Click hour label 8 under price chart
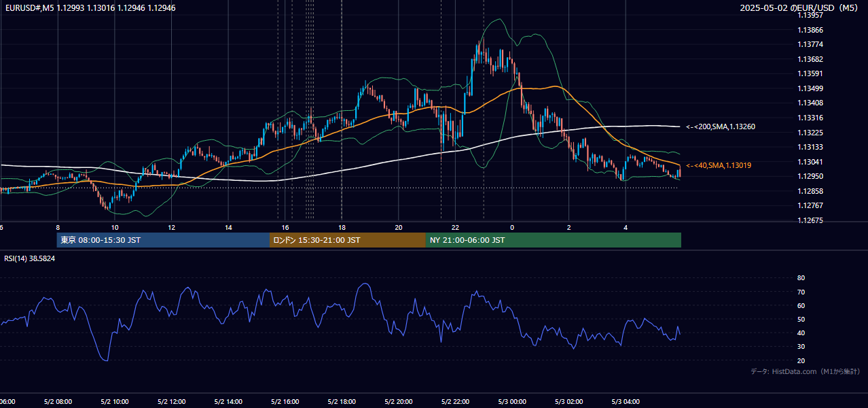868x408 pixels. pyautogui.click(x=58, y=228)
